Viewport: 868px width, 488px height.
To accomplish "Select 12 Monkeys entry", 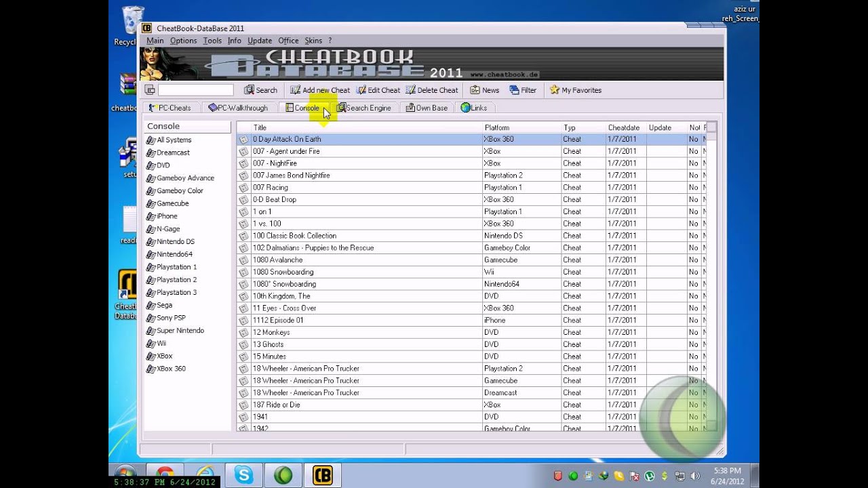I will coord(471,332).
